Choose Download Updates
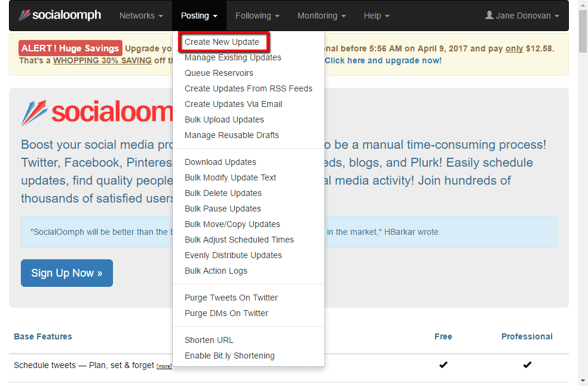Image resolution: width=588 pixels, height=386 pixels. (220, 162)
